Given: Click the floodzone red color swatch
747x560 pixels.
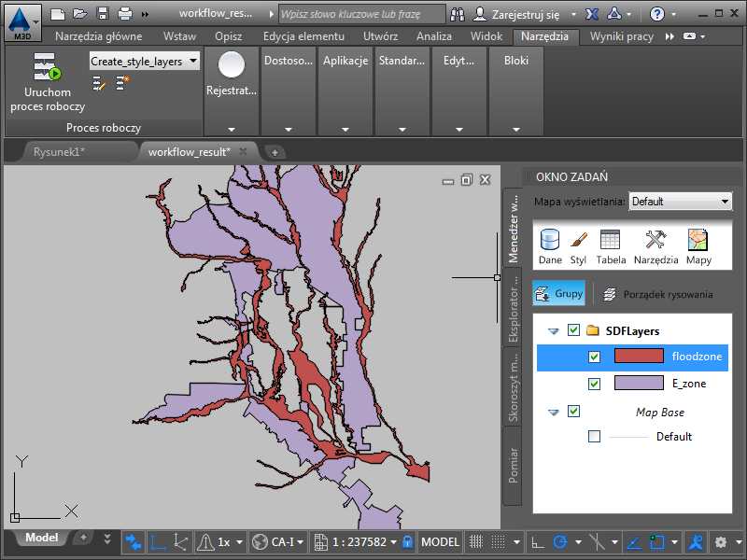Looking at the screenshot, I should pos(639,357).
